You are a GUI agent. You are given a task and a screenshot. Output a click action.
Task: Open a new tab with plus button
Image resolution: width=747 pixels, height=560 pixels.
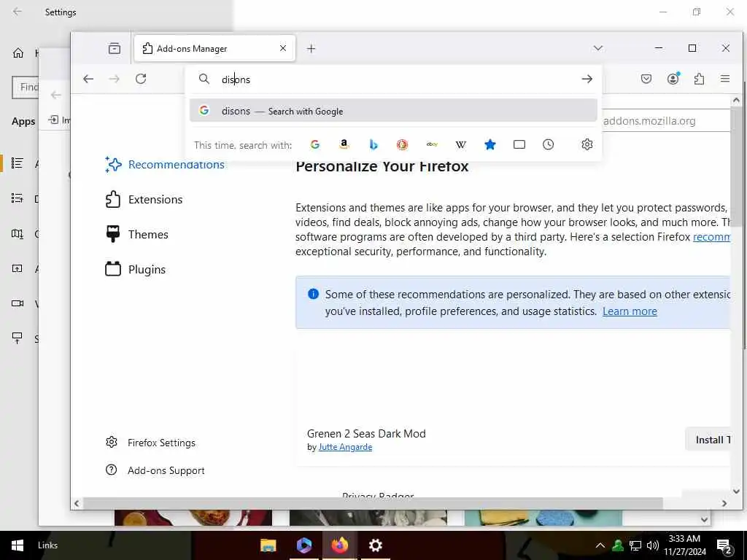tap(311, 48)
